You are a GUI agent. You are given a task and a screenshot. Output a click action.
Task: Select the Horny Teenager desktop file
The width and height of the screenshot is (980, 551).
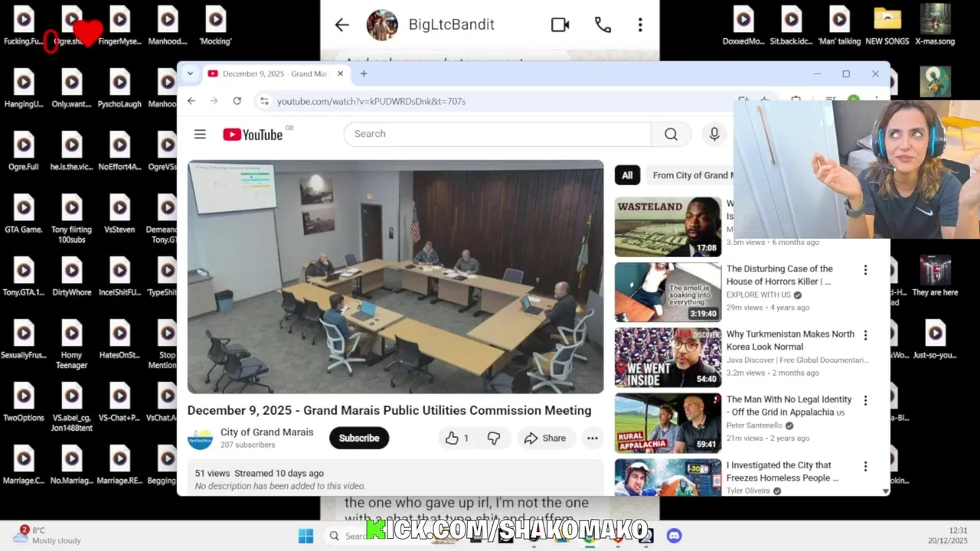pos(72,344)
